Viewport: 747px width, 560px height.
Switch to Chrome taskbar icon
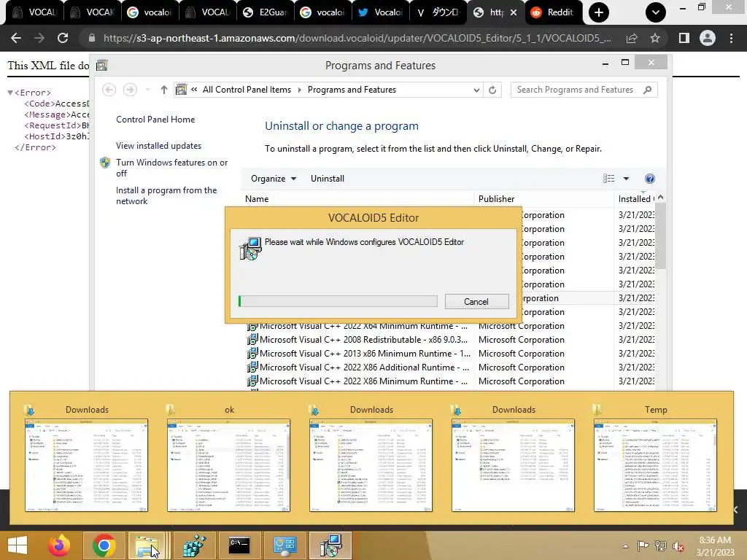(104, 545)
